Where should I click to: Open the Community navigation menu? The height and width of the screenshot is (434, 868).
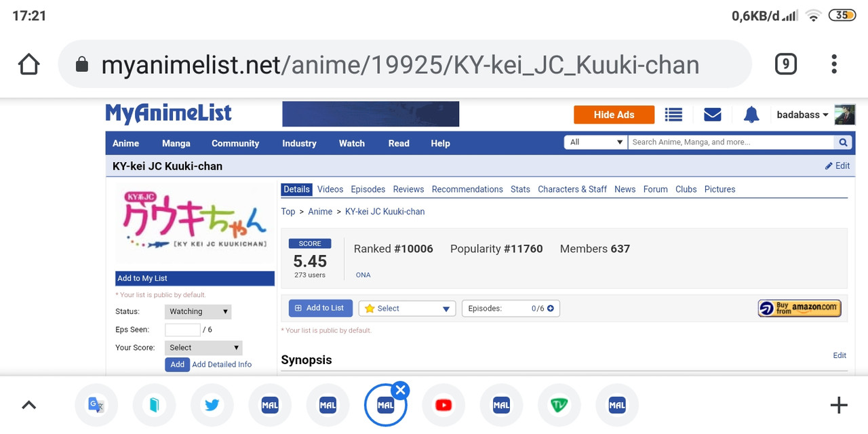pyautogui.click(x=235, y=143)
